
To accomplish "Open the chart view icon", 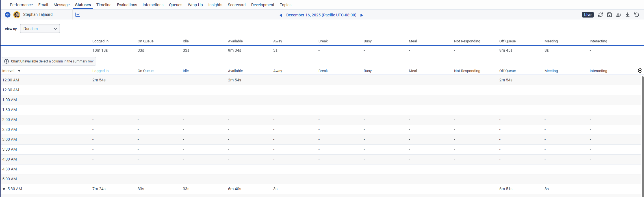I will click(78, 15).
